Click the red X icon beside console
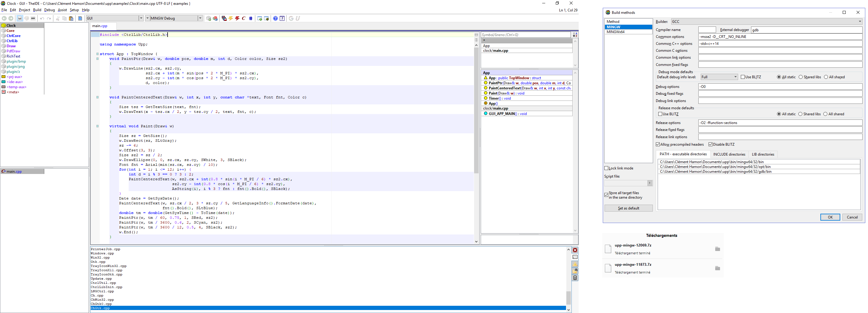 (575, 250)
